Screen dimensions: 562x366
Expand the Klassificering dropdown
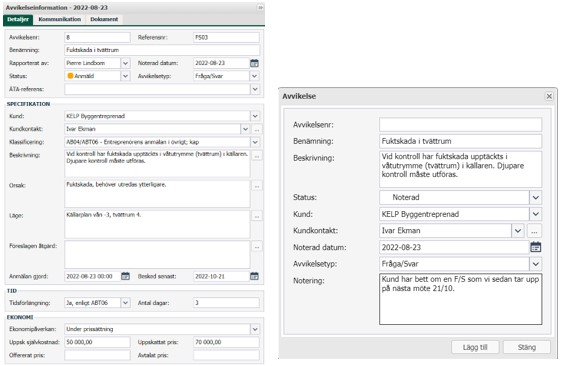(x=255, y=142)
